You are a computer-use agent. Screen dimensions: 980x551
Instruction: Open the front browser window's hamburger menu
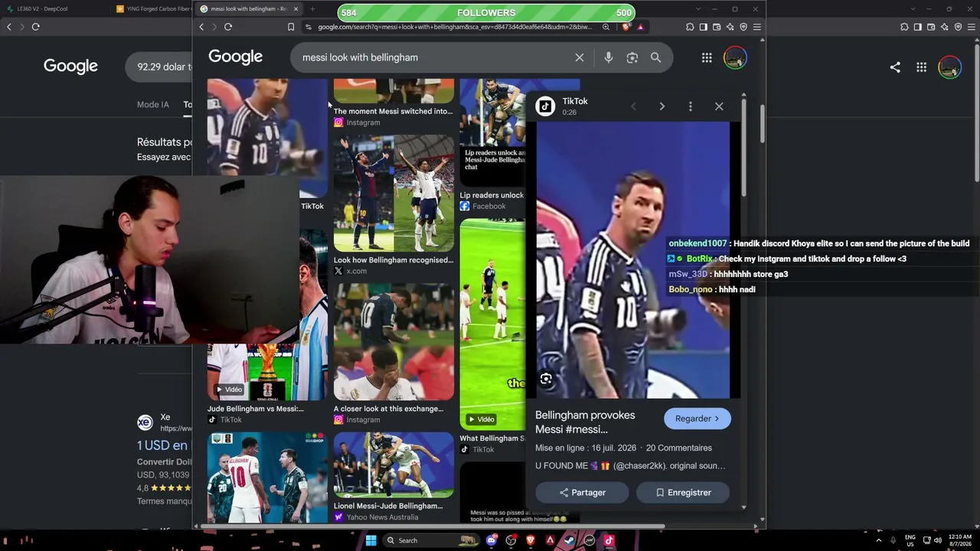pos(756,27)
